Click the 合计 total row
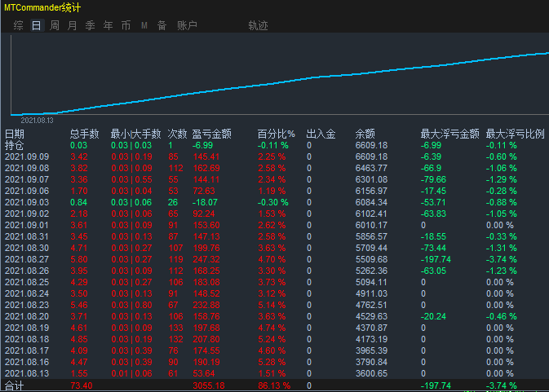Viewport: 549px width, 392px height. click(x=274, y=385)
